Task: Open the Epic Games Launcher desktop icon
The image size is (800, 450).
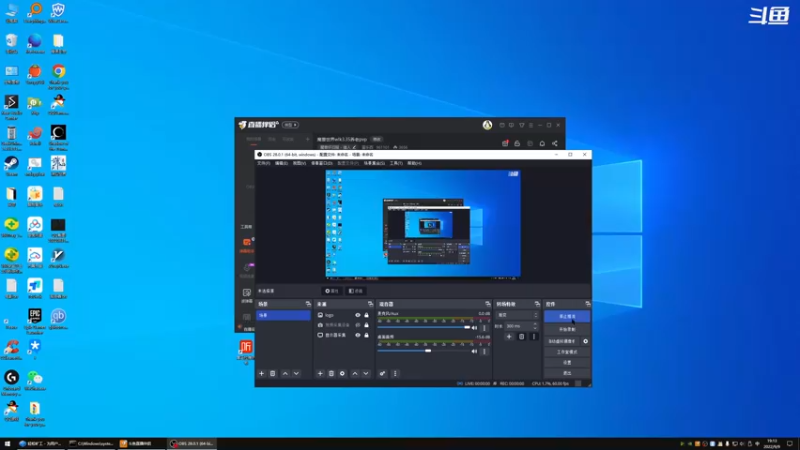Action: (35, 321)
